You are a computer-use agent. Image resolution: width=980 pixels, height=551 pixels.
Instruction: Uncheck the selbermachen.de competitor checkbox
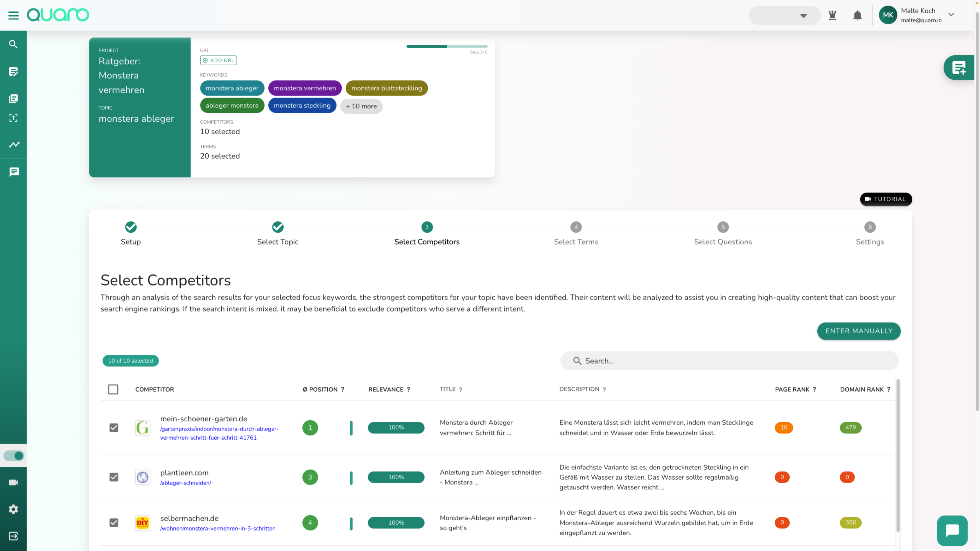tap(114, 523)
